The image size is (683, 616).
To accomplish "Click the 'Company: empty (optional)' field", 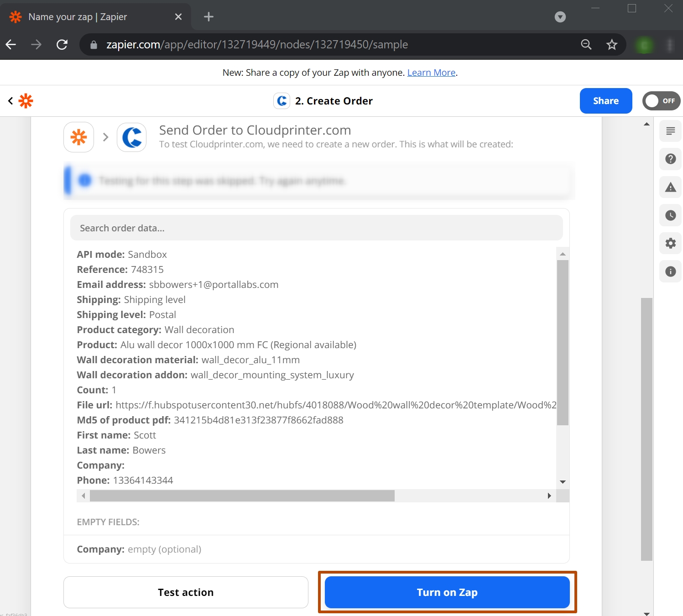I will coord(139,549).
